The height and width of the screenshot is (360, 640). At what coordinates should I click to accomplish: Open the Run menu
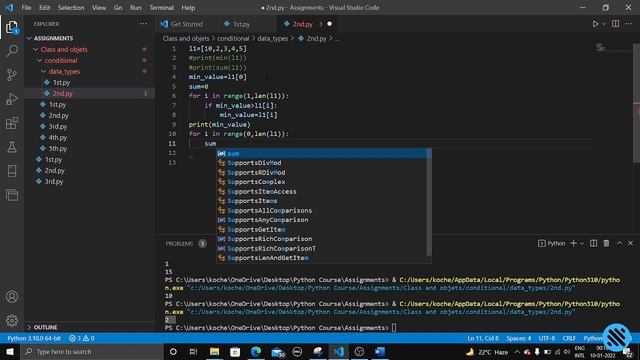click(136, 7)
